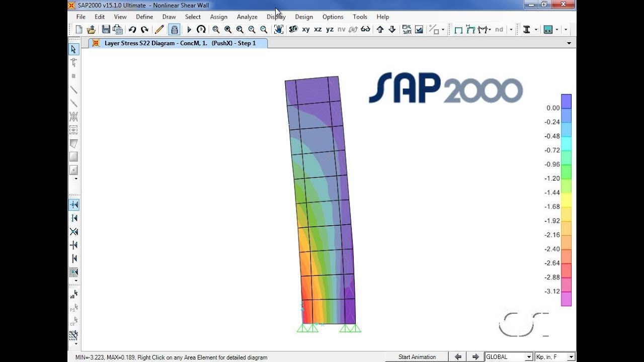
Task: Click the Print Graphics icon
Action: pyautogui.click(x=118, y=30)
